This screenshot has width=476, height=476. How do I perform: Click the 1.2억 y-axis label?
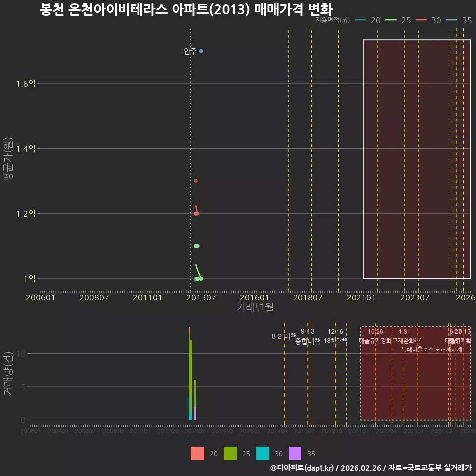click(26, 213)
